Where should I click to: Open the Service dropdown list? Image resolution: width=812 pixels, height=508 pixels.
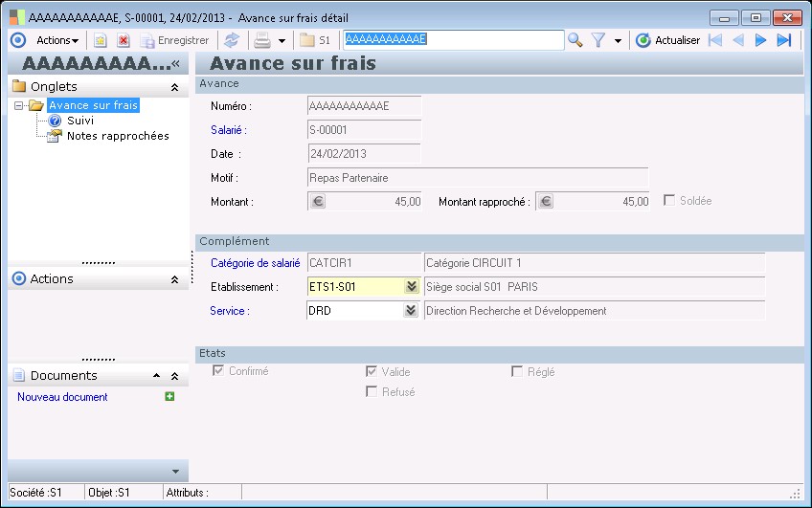pyautogui.click(x=411, y=310)
